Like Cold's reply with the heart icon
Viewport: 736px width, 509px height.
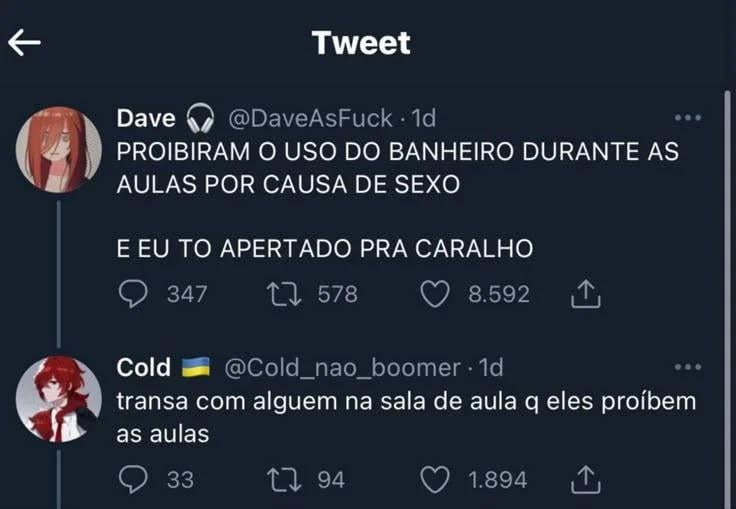point(435,479)
